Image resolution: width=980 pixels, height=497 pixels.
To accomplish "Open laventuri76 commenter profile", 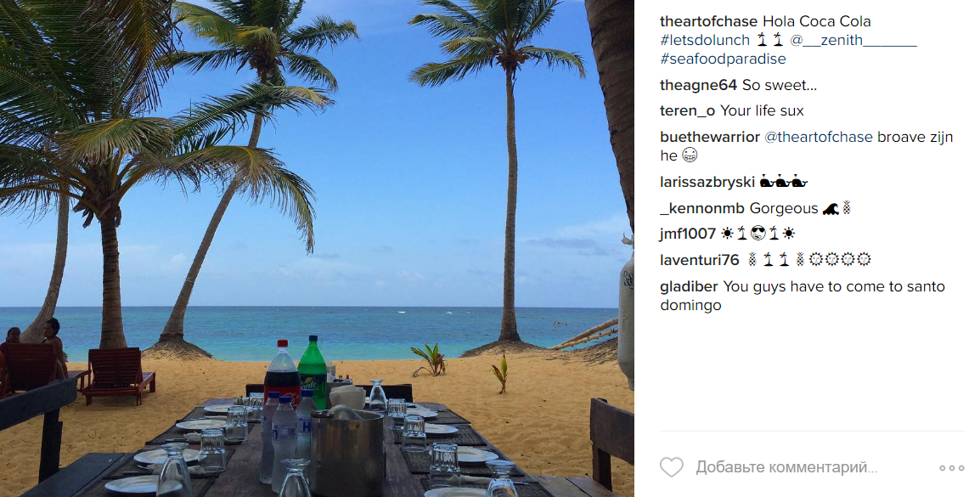I will point(700,259).
